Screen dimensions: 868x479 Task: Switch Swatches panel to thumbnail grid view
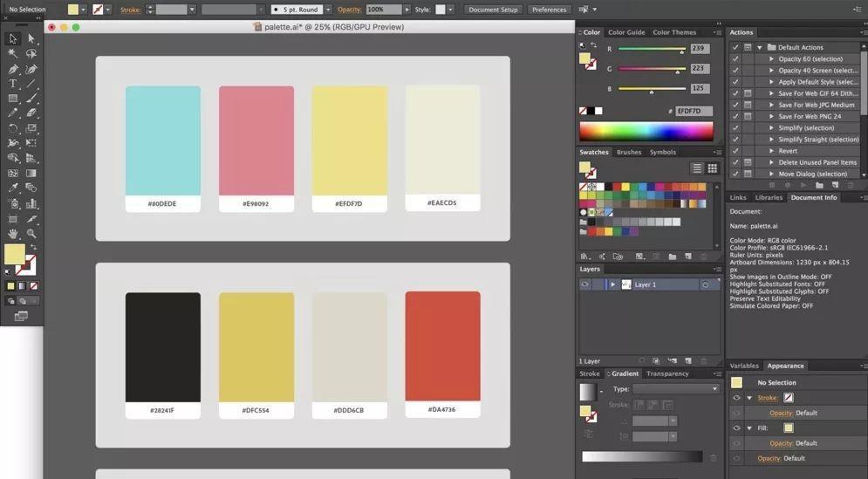pos(713,168)
